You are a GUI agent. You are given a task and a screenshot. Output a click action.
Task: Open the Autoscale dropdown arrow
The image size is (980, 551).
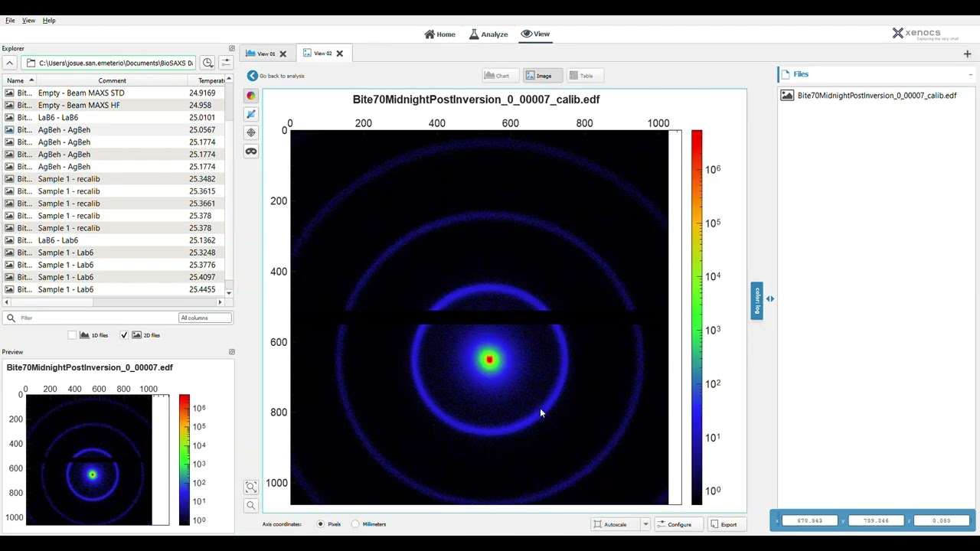645,524
